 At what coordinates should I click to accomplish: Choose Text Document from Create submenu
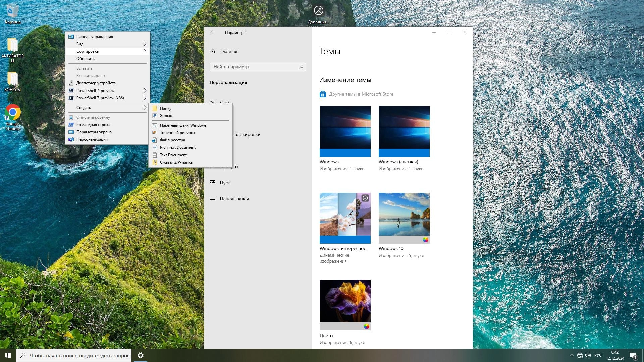(173, 155)
